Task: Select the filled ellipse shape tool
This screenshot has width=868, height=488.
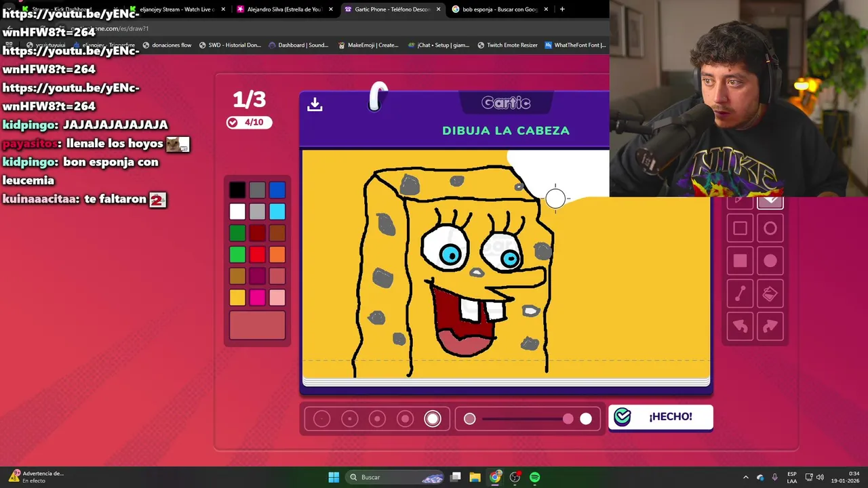Action: pos(770,261)
